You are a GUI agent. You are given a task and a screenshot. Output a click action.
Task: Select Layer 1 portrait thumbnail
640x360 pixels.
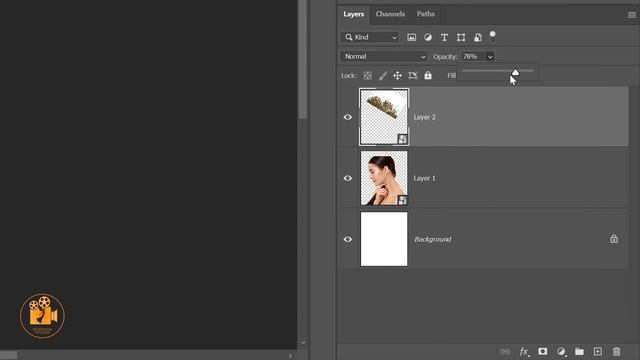[384, 178]
